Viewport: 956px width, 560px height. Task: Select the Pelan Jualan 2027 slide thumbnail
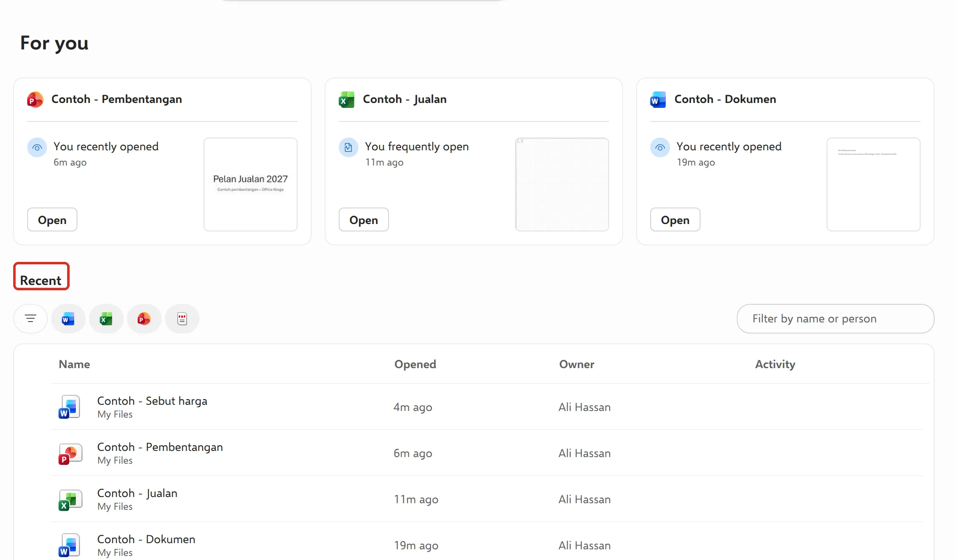tap(251, 184)
